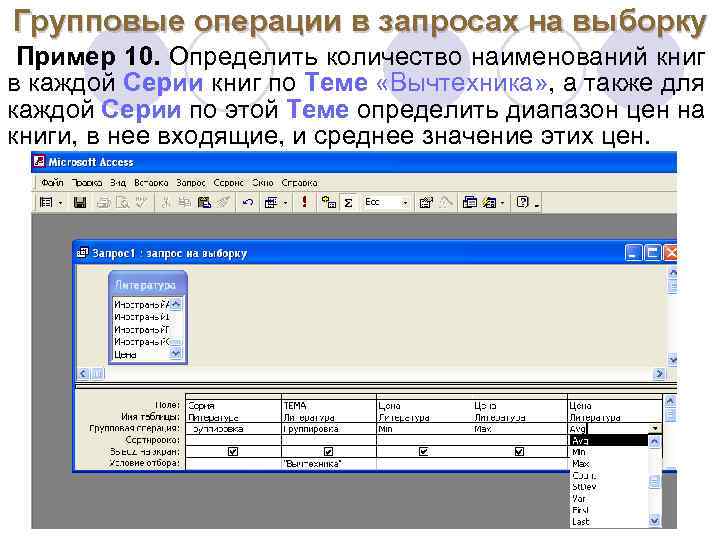Click the Max group operation cell
720x540 pixels.
[x=520, y=429]
